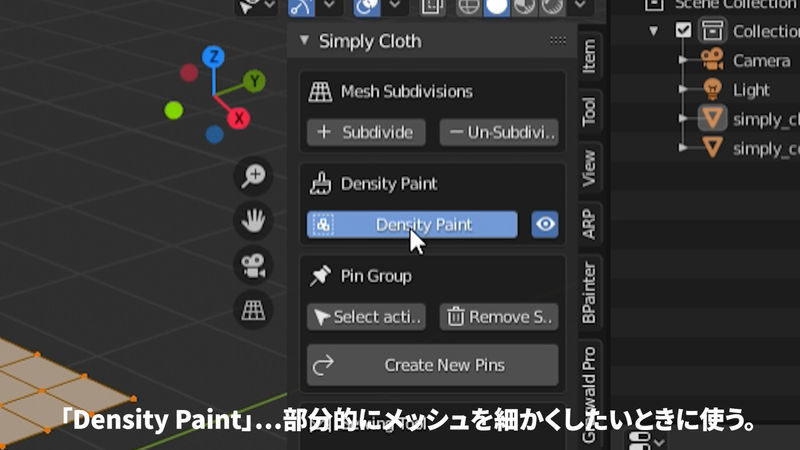Click the pan hand viewport icon
This screenshot has height=450, width=800.
254,220
